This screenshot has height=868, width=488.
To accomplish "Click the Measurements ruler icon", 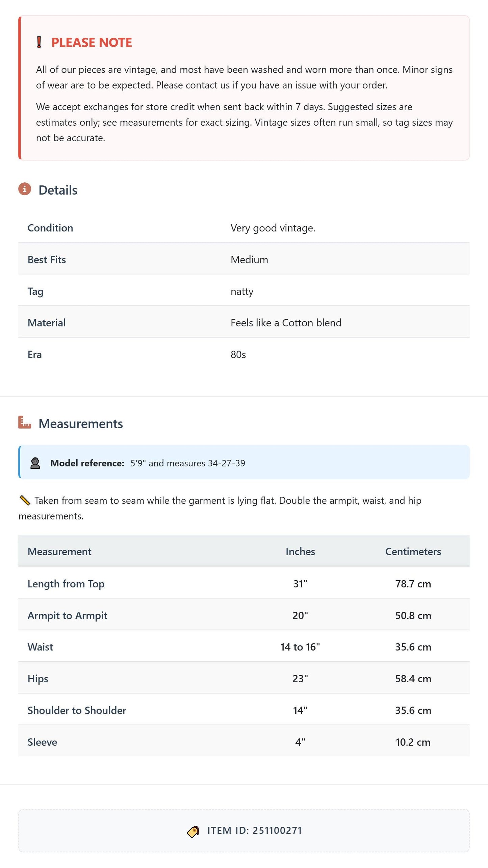I will (25, 423).
